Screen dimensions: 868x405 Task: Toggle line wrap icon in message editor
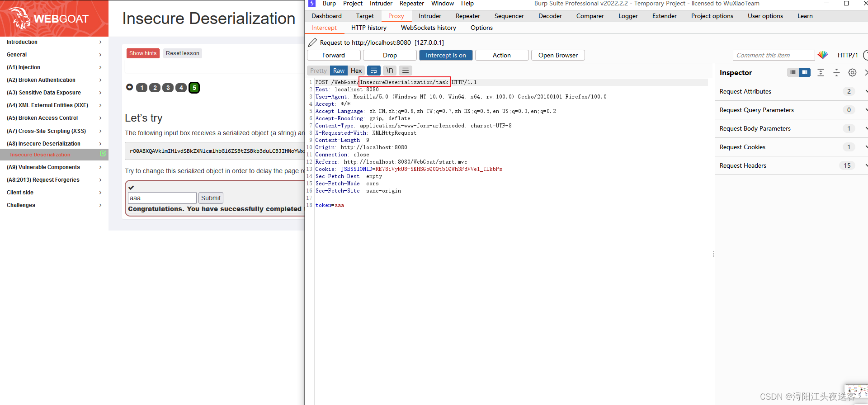coord(373,71)
